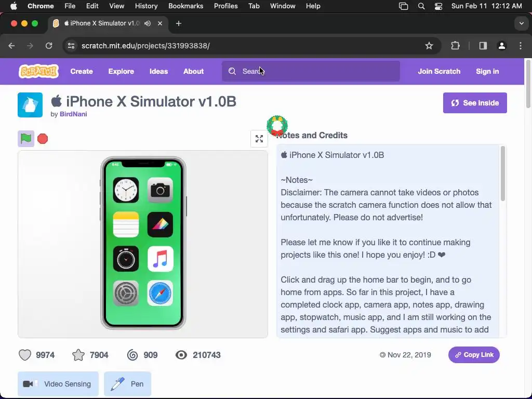Click the search magnifier icon in Scratch bar
Viewport: 532px width, 399px height.
[x=232, y=71]
